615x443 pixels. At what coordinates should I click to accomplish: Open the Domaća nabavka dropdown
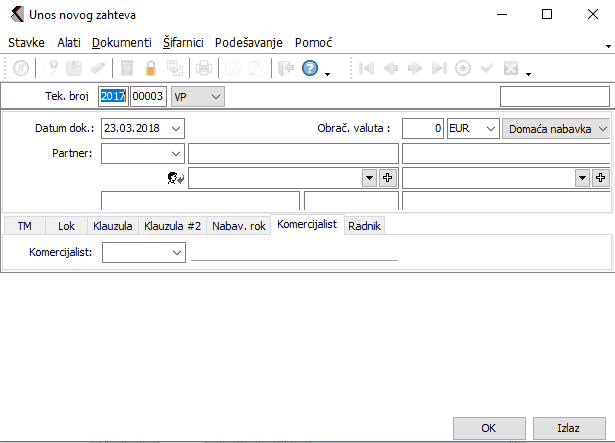(x=602, y=129)
